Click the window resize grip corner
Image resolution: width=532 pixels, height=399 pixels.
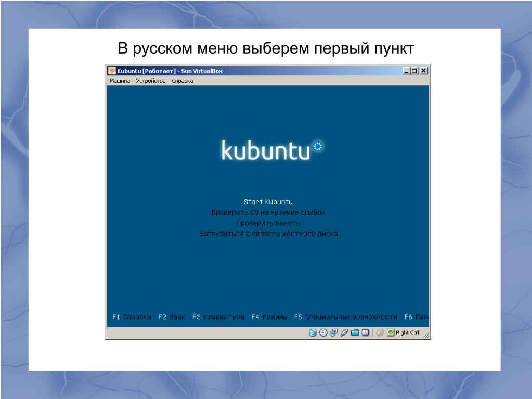point(426,334)
